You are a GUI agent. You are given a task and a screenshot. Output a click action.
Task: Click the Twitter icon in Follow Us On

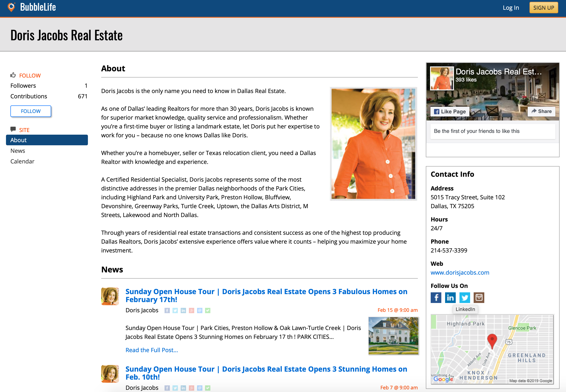point(465,297)
